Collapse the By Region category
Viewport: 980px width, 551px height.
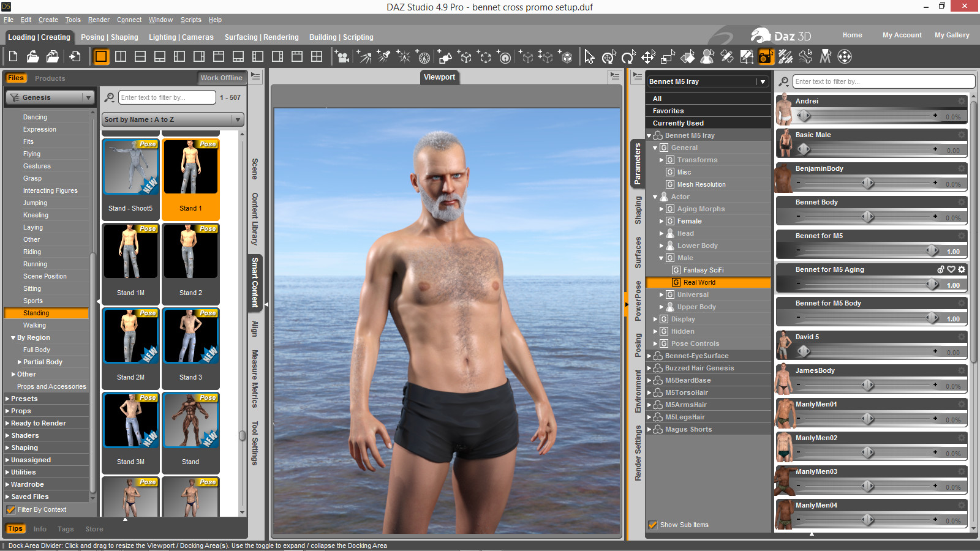[x=13, y=337]
